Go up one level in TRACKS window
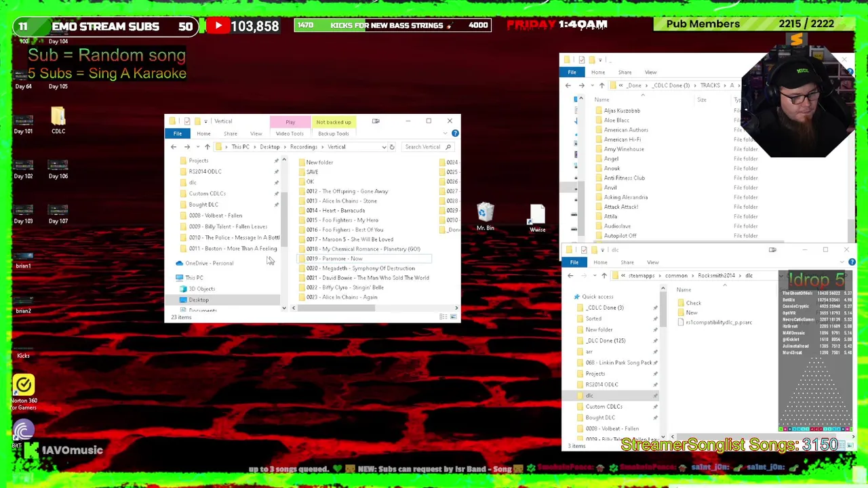Screen dimensions: 868x488 [601, 85]
